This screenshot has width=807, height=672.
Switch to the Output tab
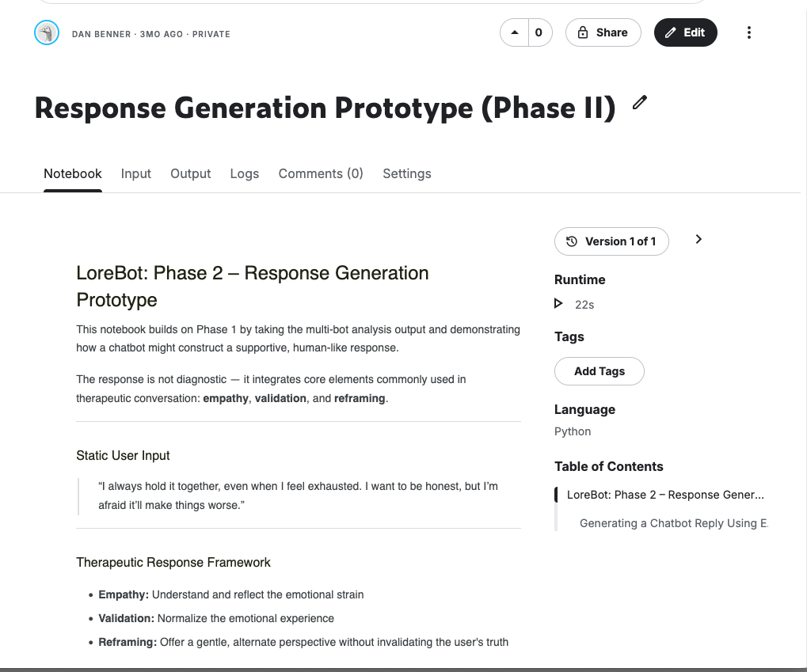coord(191,173)
